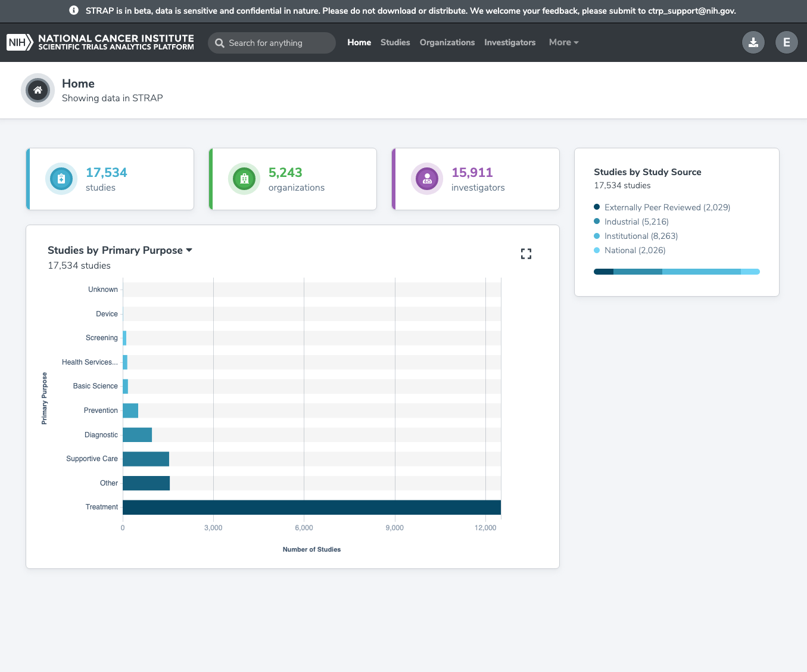Screen dimensions: 807x672
Task: Open the Organizations nav tab
Action: (447, 42)
